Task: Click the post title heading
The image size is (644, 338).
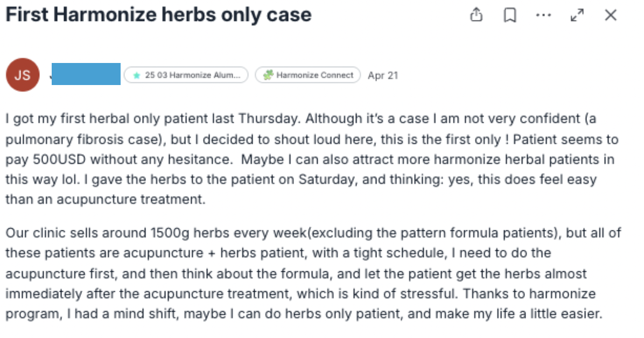Action: 158,15
